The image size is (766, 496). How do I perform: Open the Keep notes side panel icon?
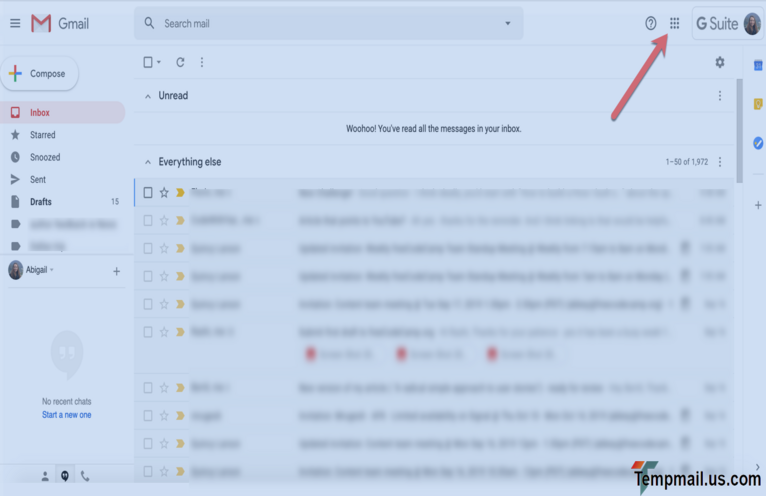click(x=758, y=104)
